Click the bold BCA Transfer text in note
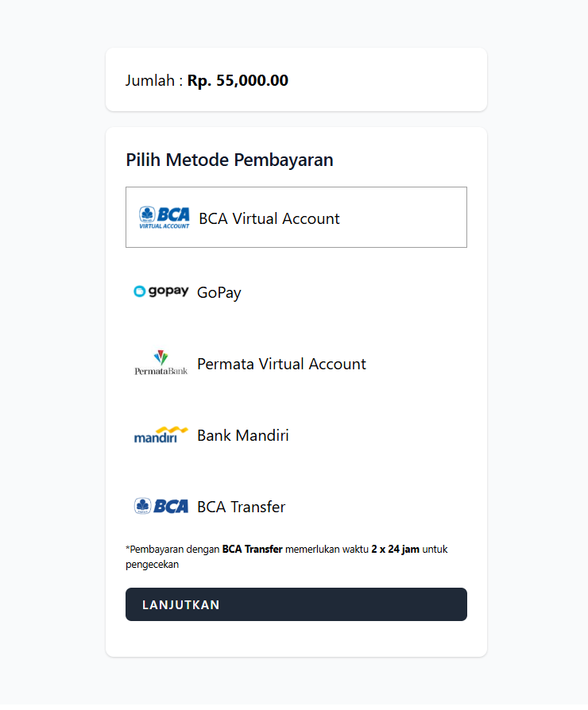 point(252,549)
